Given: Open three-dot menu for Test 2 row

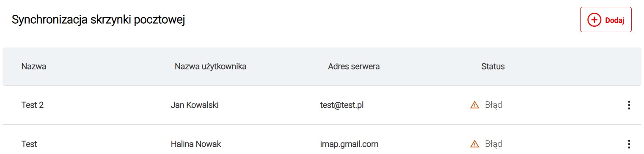Looking at the screenshot, I should [x=629, y=105].
